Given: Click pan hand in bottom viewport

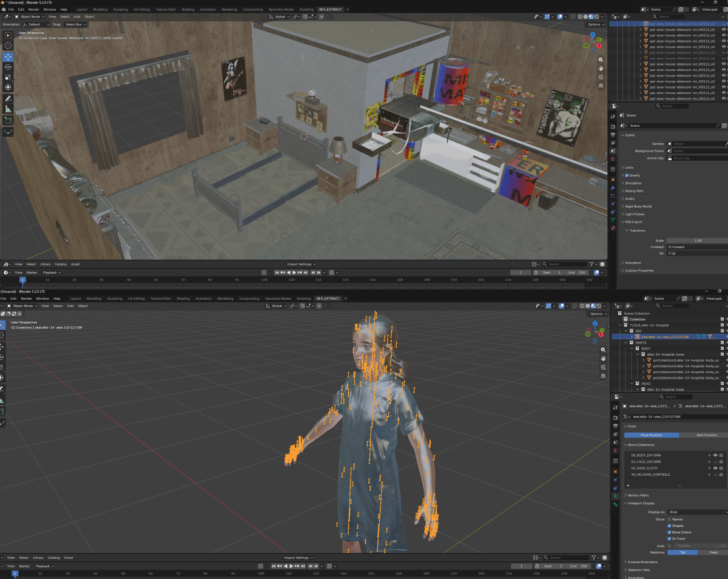Looking at the screenshot, I should (603, 359).
